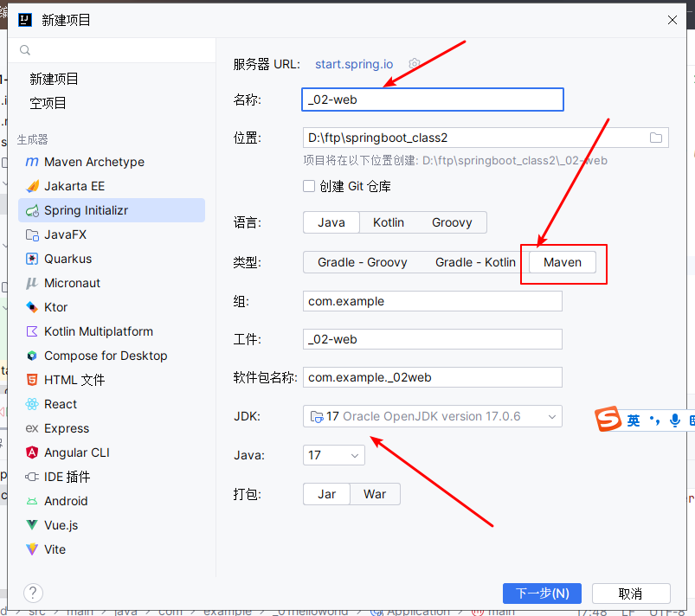Click the Maven Archetype generator icon
The image size is (695, 616).
32,162
